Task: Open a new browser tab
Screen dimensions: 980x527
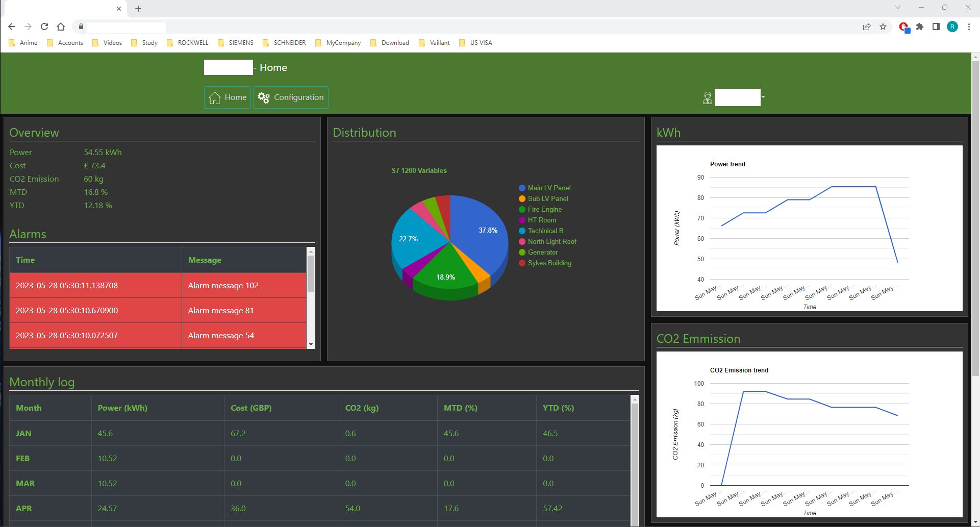Action: (x=138, y=9)
